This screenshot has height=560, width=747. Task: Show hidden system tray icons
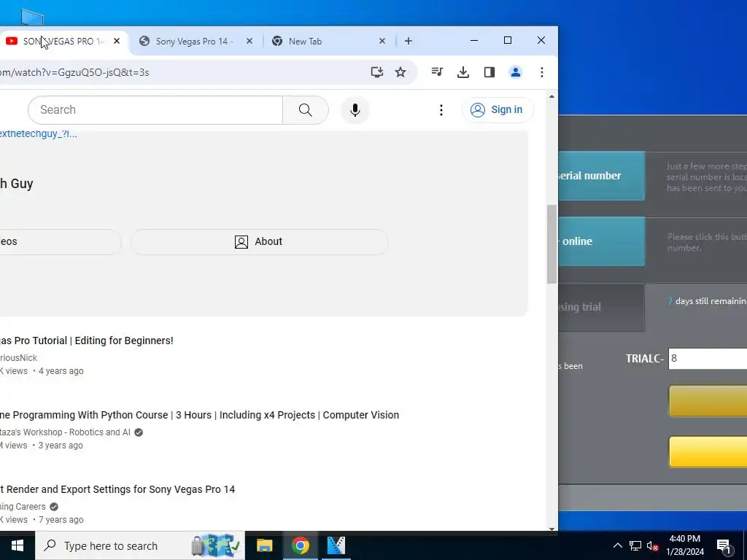tap(618, 545)
